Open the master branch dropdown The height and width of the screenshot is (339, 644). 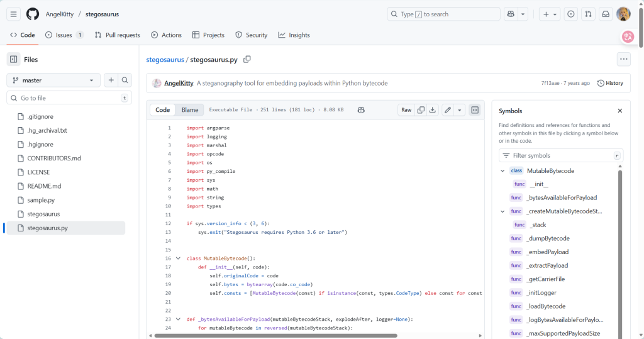point(53,81)
